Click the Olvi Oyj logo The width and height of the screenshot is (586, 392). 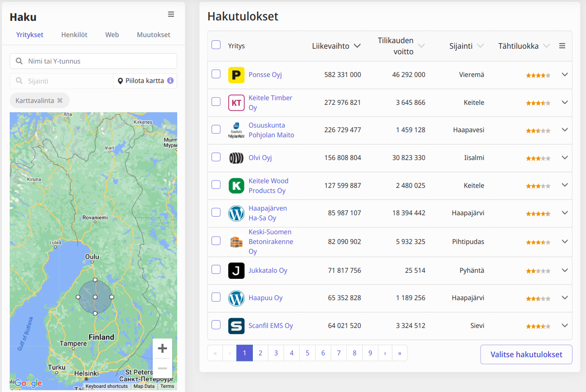tap(236, 158)
